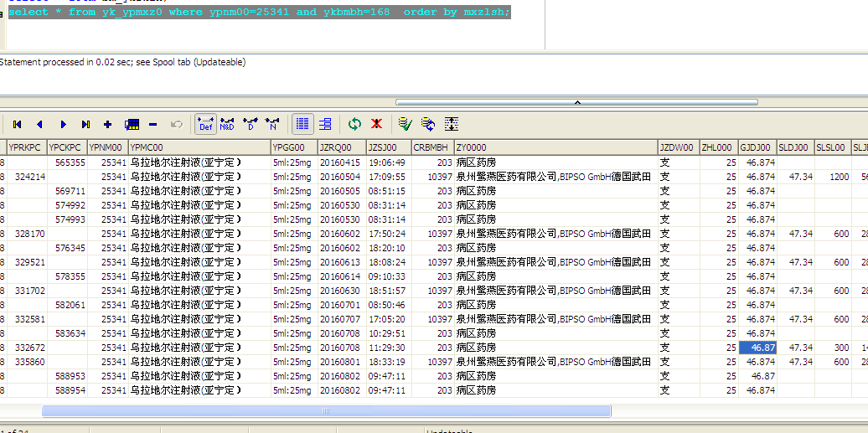This screenshot has width=868, height=433.
Task: Go to the next record
Action: pyautogui.click(x=63, y=125)
